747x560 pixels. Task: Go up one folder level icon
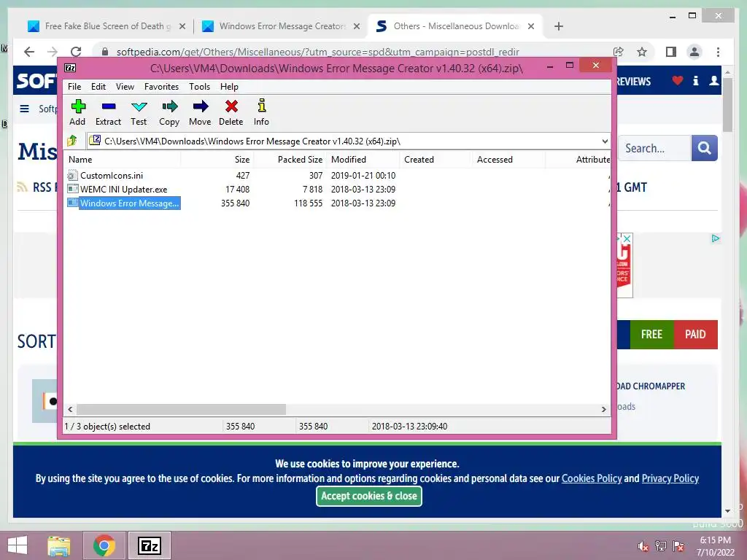[72, 141]
